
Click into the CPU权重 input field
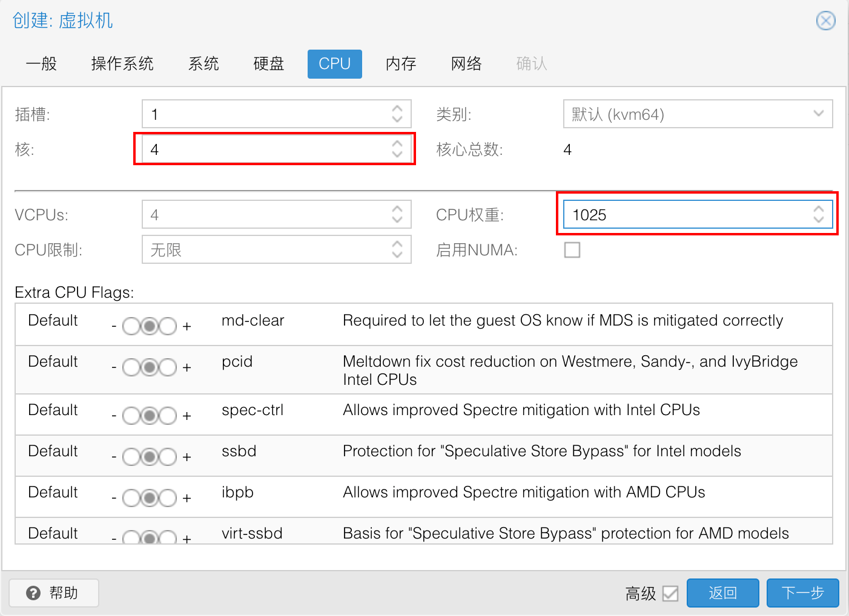tap(684, 215)
